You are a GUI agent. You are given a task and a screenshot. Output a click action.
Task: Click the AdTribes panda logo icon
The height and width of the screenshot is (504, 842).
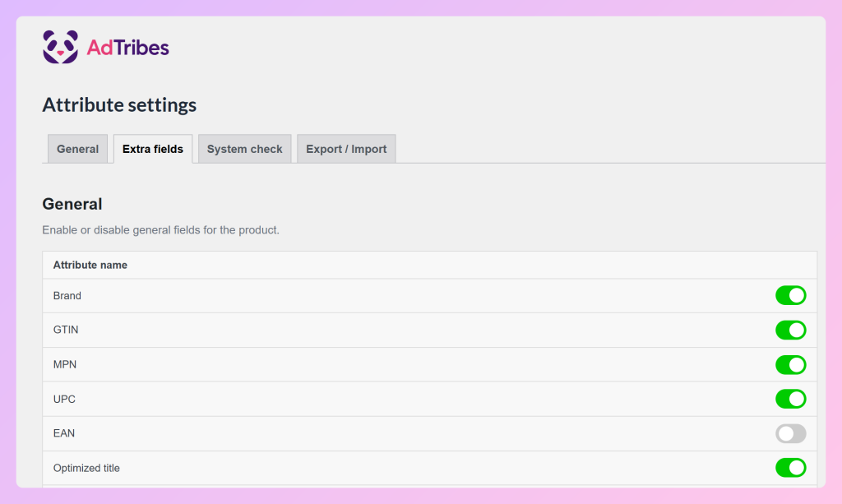pos(60,47)
